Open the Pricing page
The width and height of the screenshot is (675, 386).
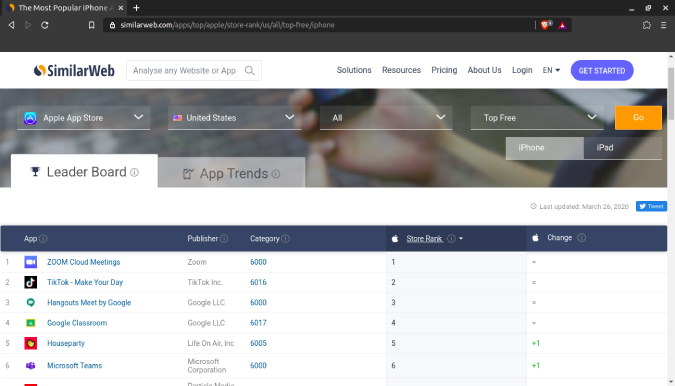pos(444,70)
